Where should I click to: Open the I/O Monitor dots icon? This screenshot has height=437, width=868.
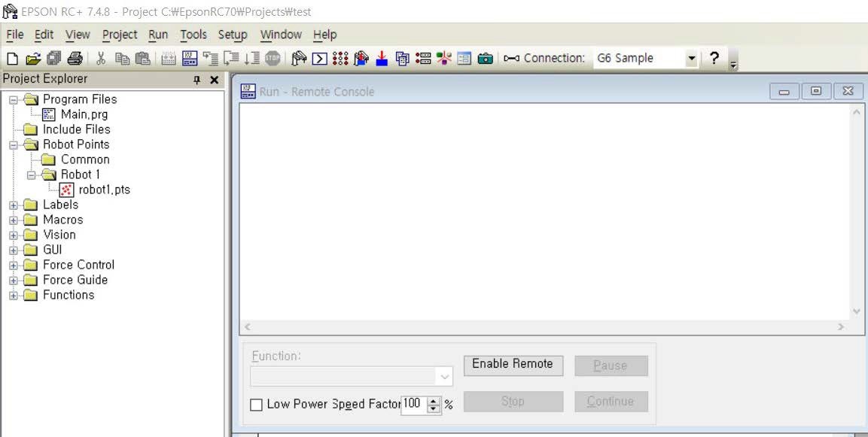[340, 58]
